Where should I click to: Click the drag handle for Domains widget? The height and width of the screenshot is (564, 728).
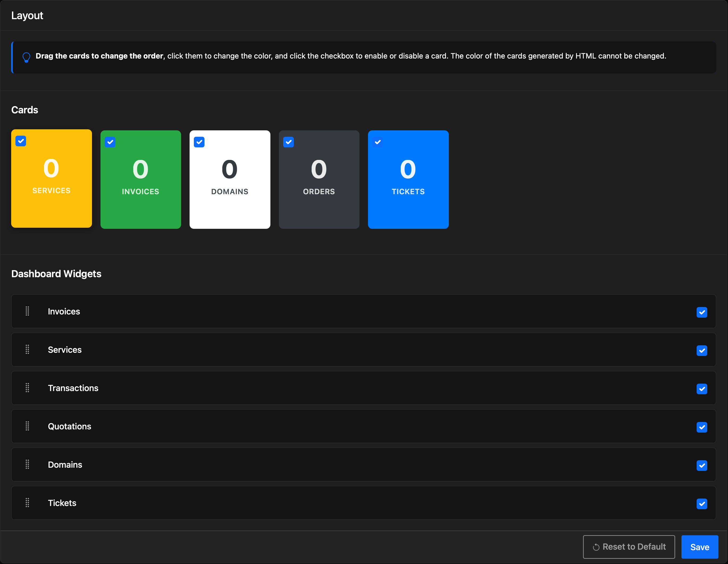[27, 464]
